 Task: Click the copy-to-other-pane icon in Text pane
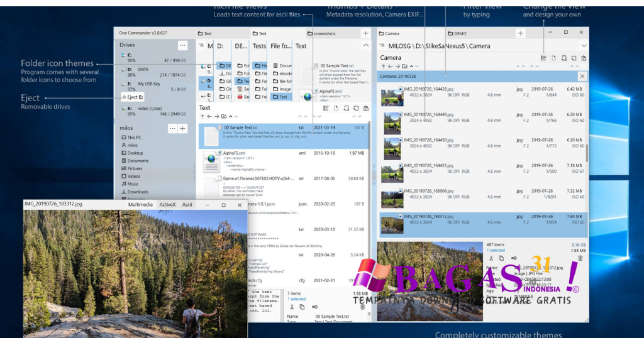[x=346, y=108]
